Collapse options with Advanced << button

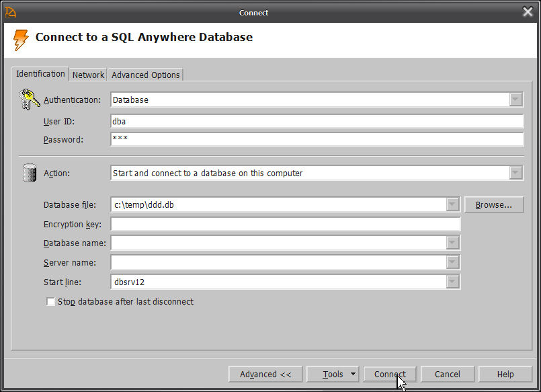(x=265, y=374)
